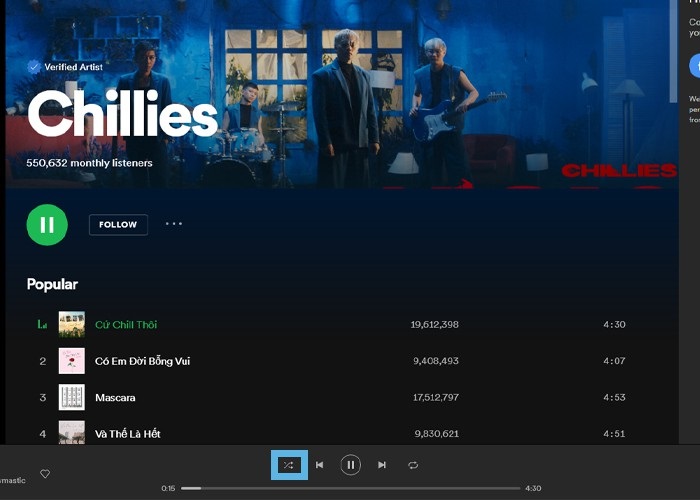This screenshot has width=700, height=500.
Task: Follow the Chillies artist
Action: point(118,225)
